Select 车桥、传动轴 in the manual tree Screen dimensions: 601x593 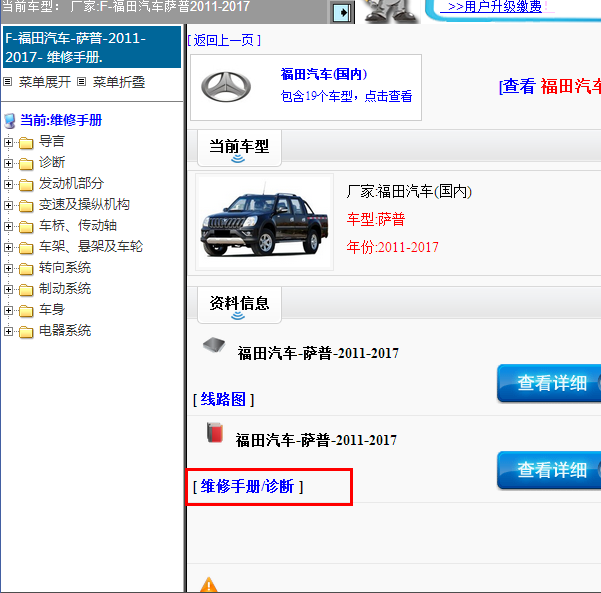[78, 225]
